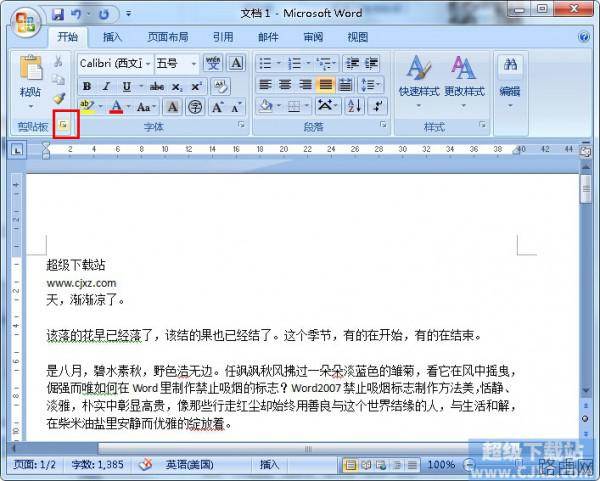Viewport: 600px width, 481px height.
Task: Toggle Superscript formatting
Action: tap(197, 86)
